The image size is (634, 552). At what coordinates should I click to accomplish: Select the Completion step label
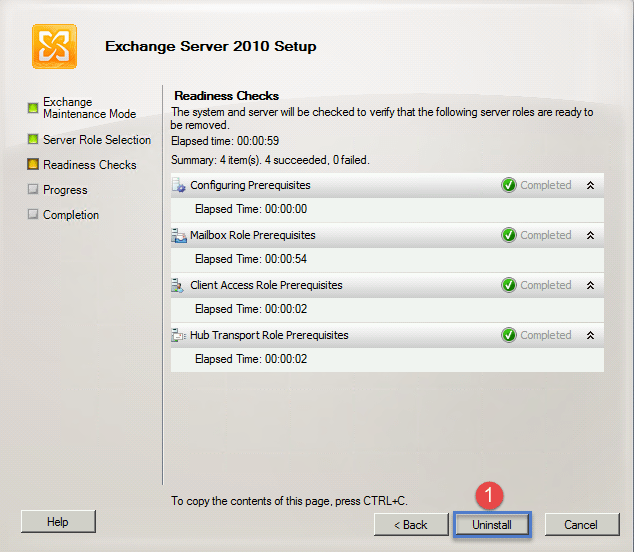pos(71,215)
